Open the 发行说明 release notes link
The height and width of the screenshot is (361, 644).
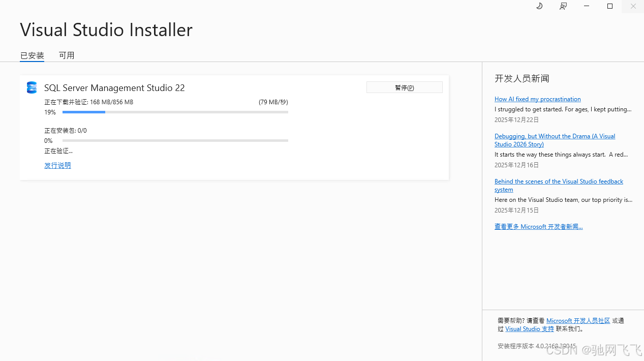57,165
